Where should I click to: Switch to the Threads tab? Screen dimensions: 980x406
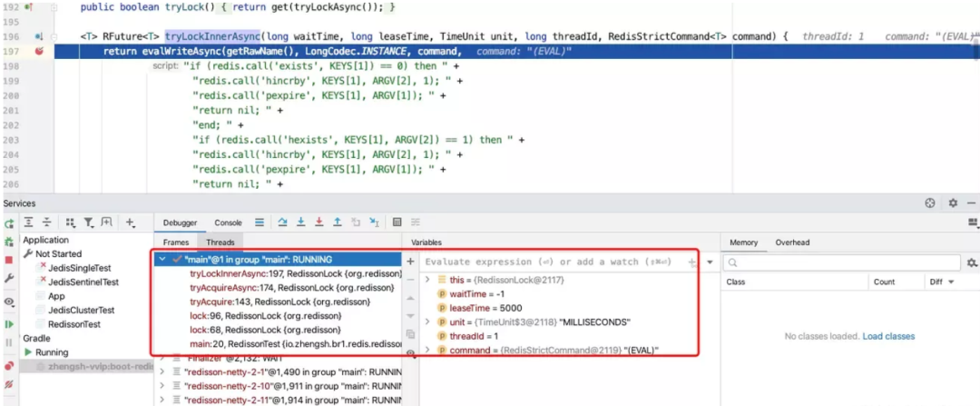220,243
